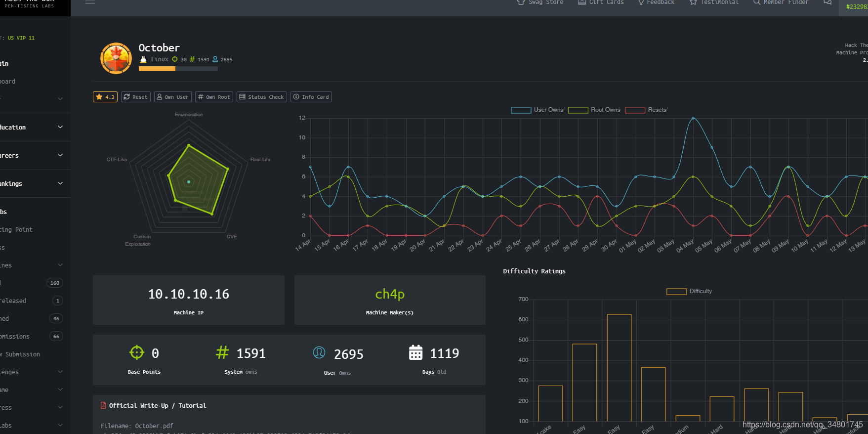Click the 160 count badge in sidebar
Image resolution: width=868 pixels, height=434 pixels.
tap(55, 283)
